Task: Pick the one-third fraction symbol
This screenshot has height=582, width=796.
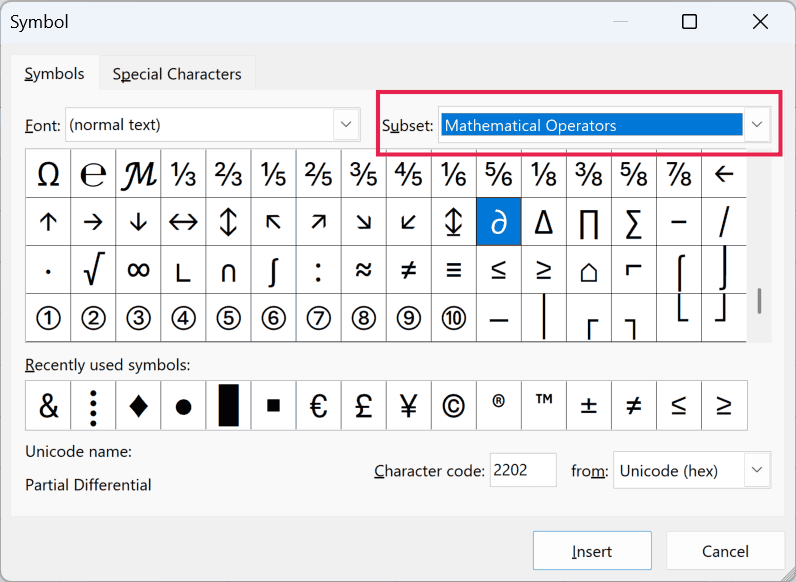Action: (183, 174)
